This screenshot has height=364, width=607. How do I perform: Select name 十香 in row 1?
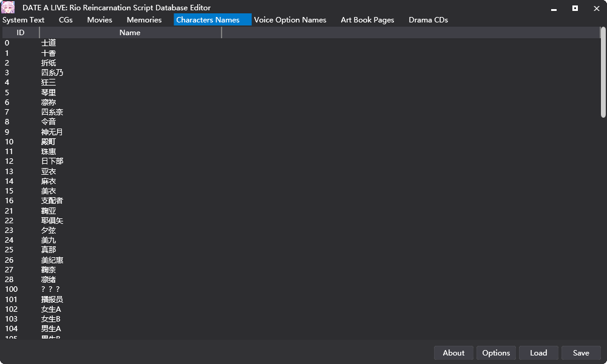pyautogui.click(x=49, y=53)
